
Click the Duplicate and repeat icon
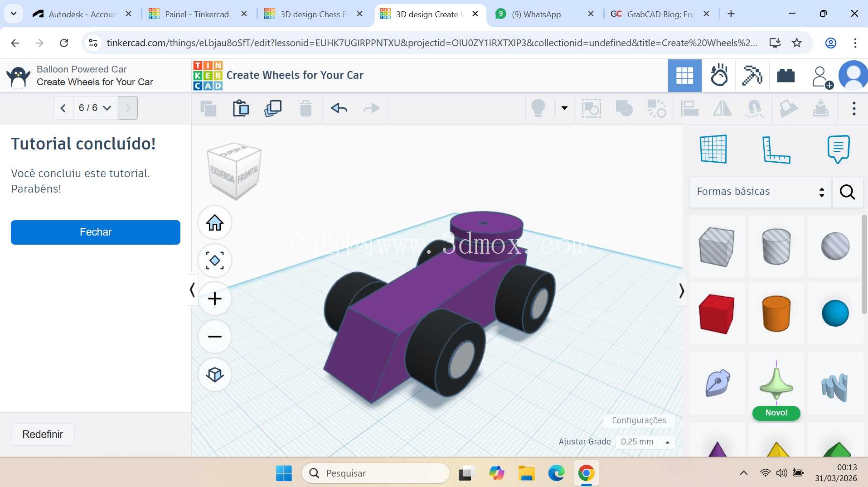coord(273,109)
